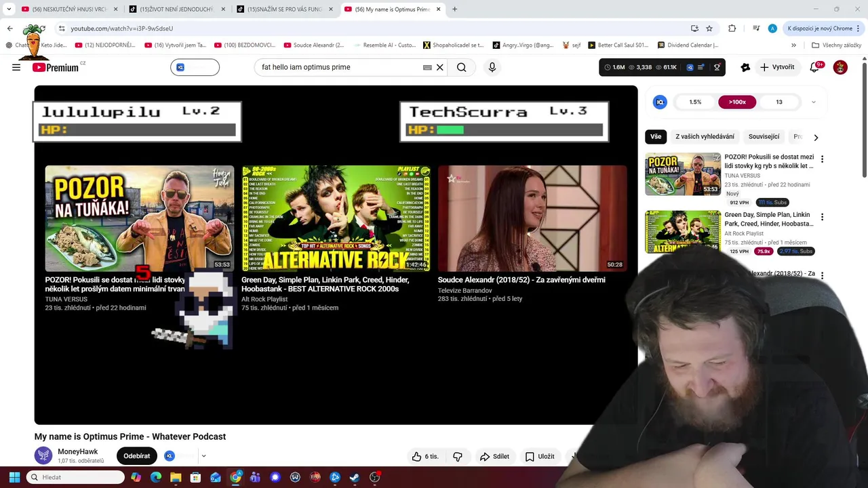Screen dimensions: 868x488
Task: Open the 'Dividend Calendar' bookmark
Action: (688, 45)
